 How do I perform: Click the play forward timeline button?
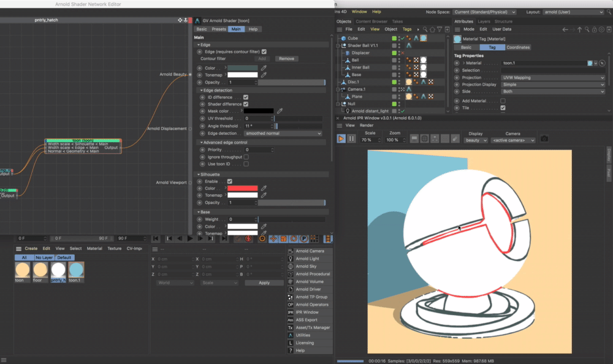pyautogui.click(x=190, y=238)
